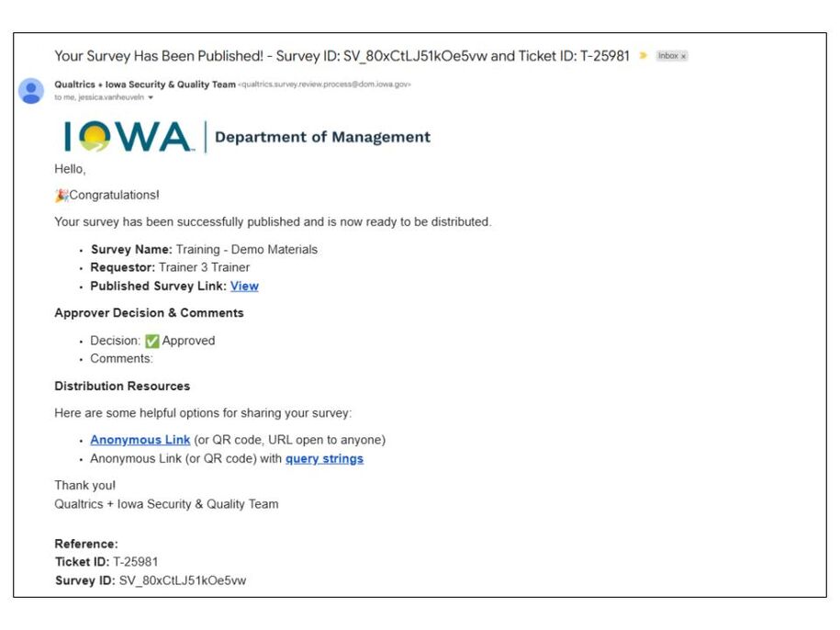Click 'Trainer 3 Trainer' requestor value
Viewport: 840px width, 630px height.
pyautogui.click(x=204, y=267)
